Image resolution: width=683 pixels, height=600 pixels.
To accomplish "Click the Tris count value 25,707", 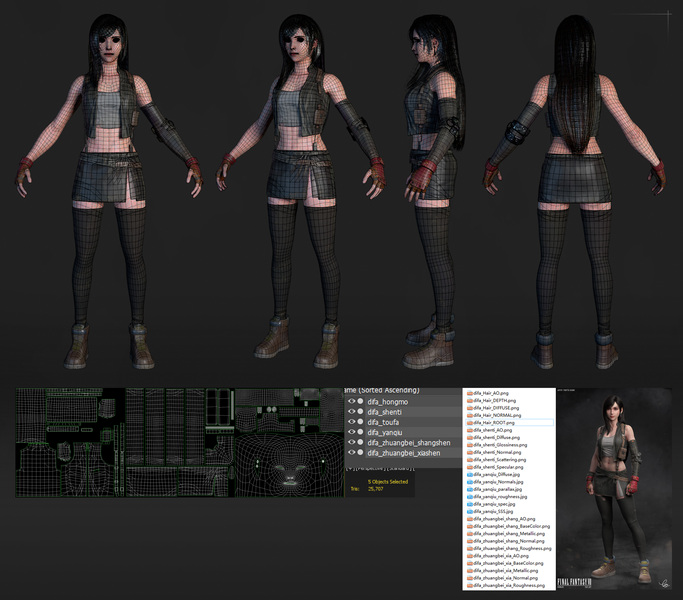I will tap(375, 489).
